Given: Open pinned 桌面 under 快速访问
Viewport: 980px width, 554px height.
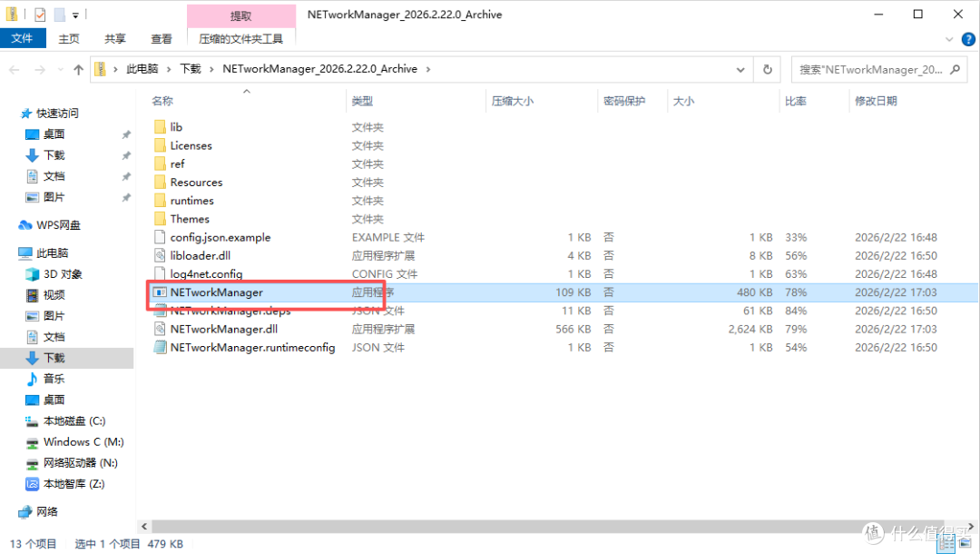Looking at the screenshot, I should [x=54, y=134].
